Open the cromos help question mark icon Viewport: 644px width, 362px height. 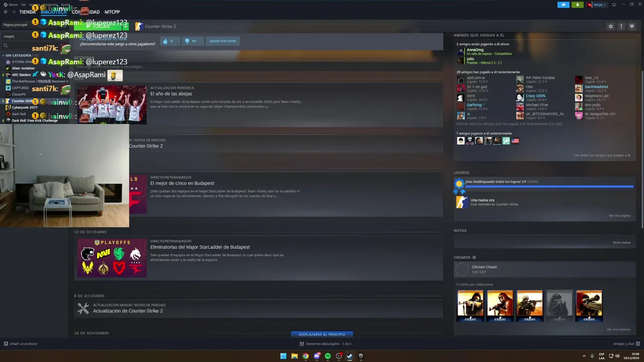tap(474, 257)
